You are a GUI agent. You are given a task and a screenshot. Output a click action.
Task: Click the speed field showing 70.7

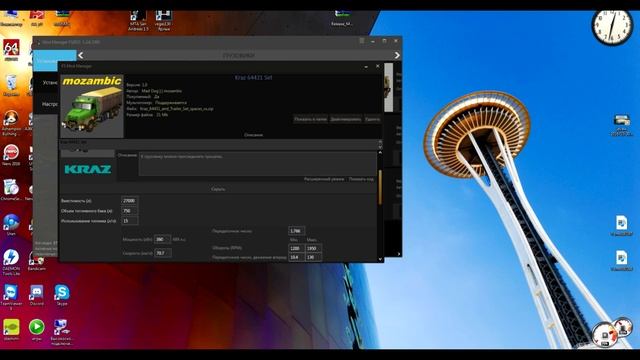162,253
